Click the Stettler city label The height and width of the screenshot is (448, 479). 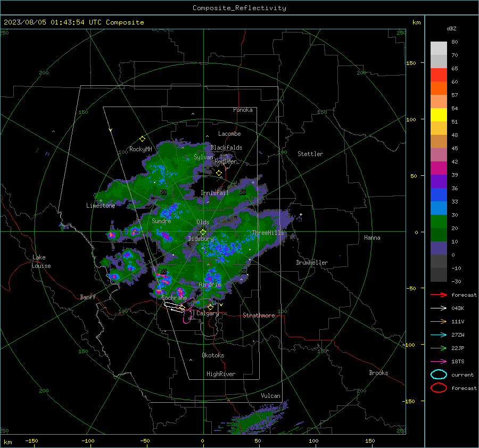point(310,154)
